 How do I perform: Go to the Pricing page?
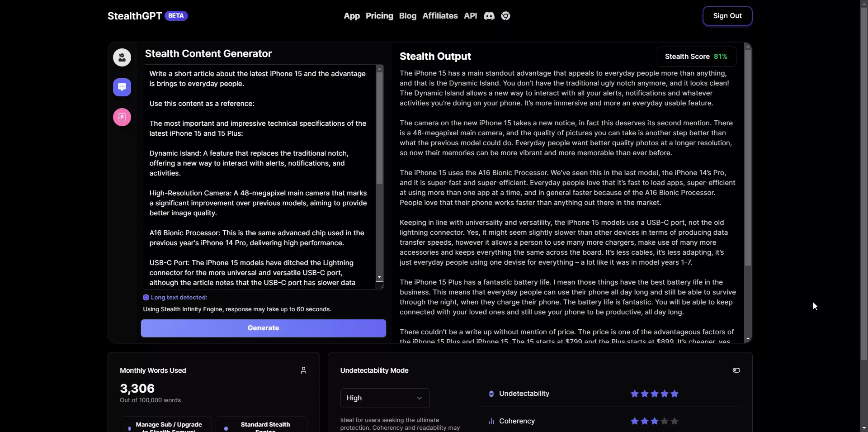click(x=379, y=16)
